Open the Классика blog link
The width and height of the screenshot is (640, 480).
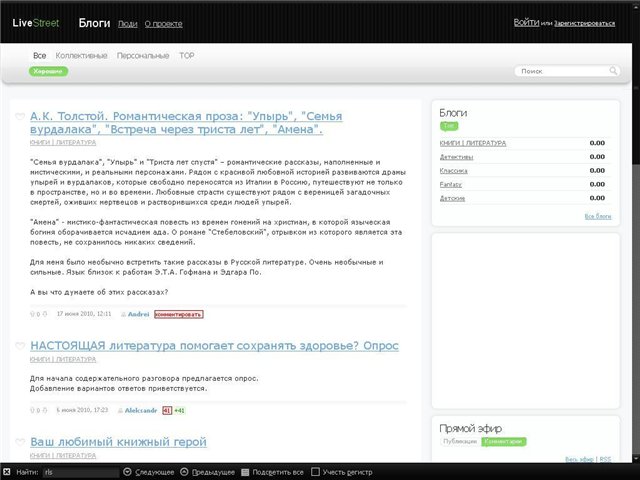(x=453, y=171)
